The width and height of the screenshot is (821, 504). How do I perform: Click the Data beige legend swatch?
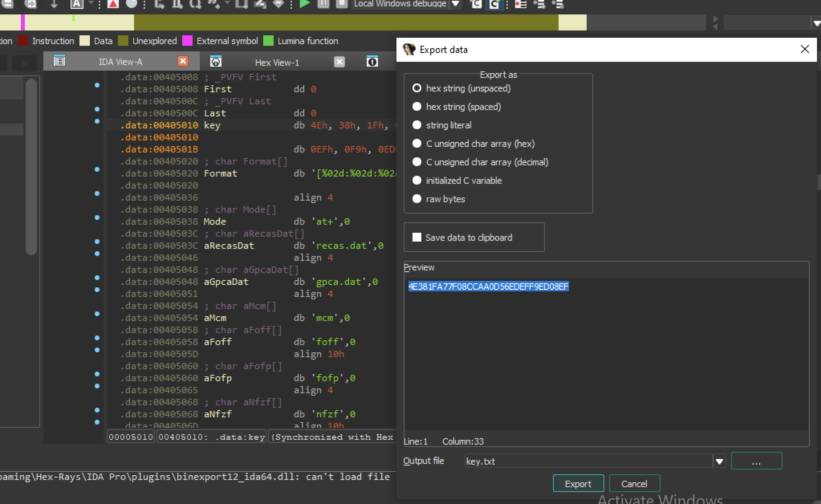pyautogui.click(x=85, y=41)
